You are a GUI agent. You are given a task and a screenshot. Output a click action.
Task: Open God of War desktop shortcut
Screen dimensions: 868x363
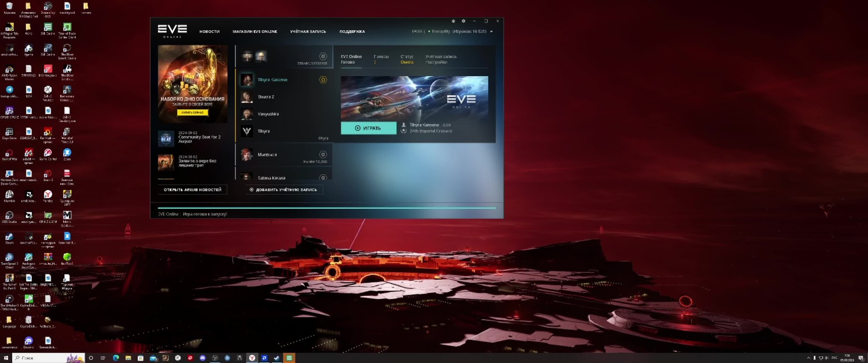pyautogui.click(x=9, y=154)
